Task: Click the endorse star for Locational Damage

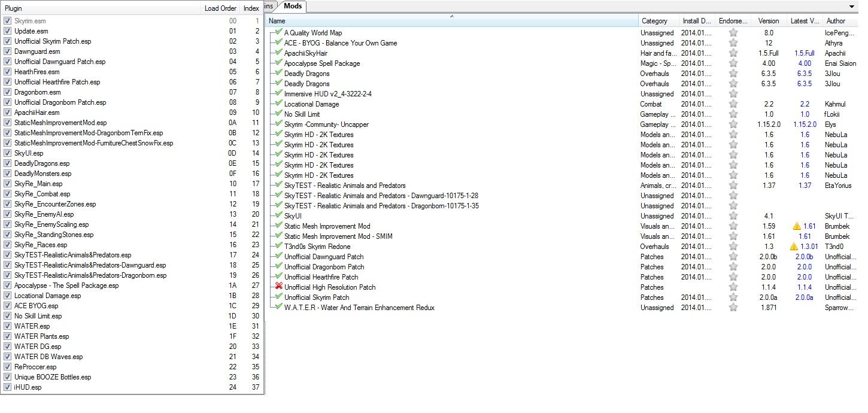Action: (733, 104)
